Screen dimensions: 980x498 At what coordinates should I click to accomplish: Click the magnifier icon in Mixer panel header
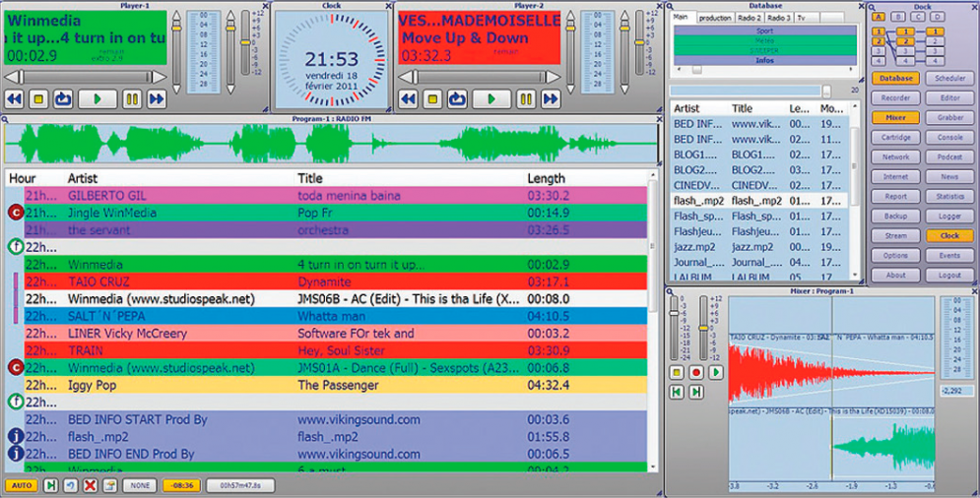(x=670, y=291)
